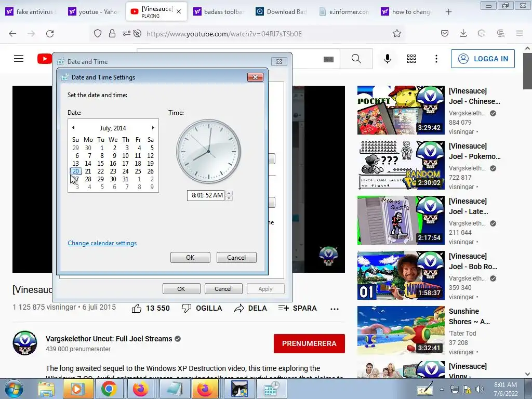Viewport: 532px width, 399px height.
Task: Switch to the 'how to change' tab
Action: coord(407,12)
